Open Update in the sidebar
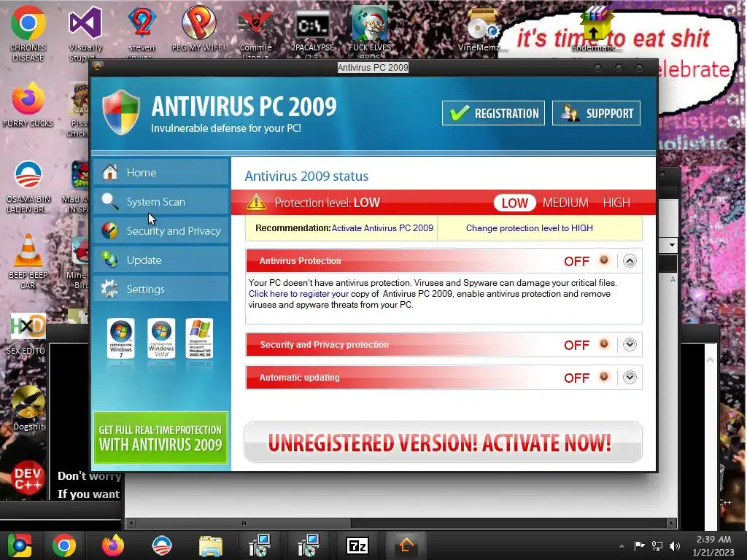 click(161, 260)
